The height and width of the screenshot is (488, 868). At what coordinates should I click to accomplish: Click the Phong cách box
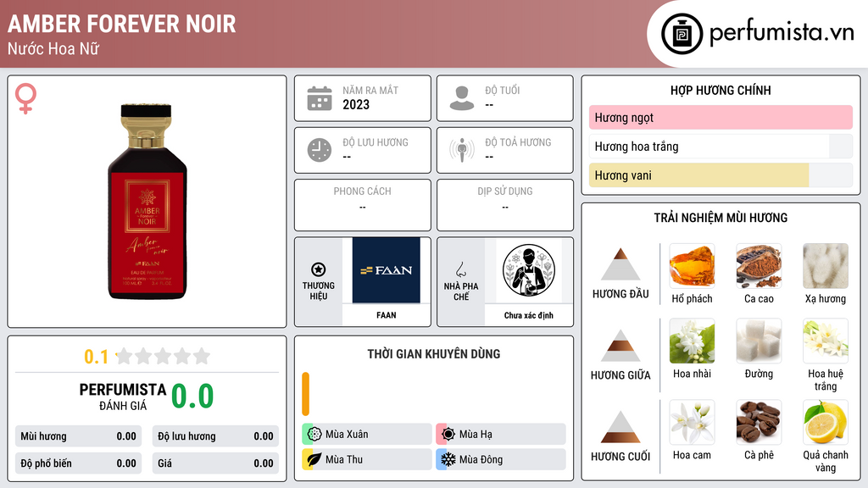[x=363, y=205]
